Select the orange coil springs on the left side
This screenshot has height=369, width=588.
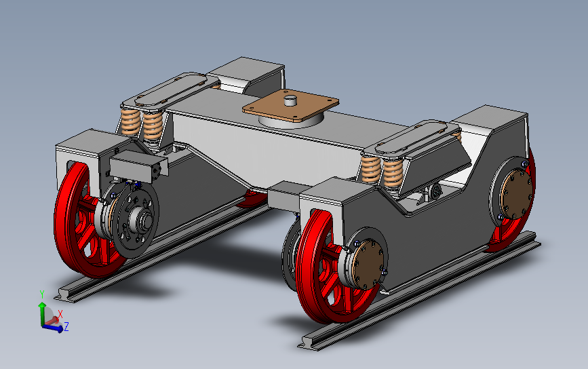[141, 123]
